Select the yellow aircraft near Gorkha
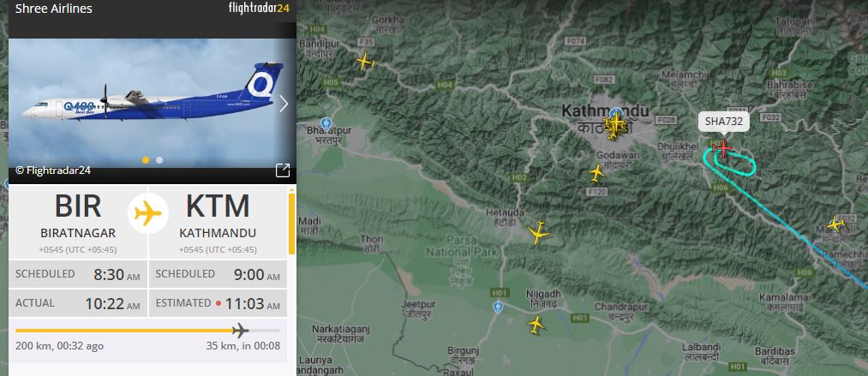 [365, 61]
